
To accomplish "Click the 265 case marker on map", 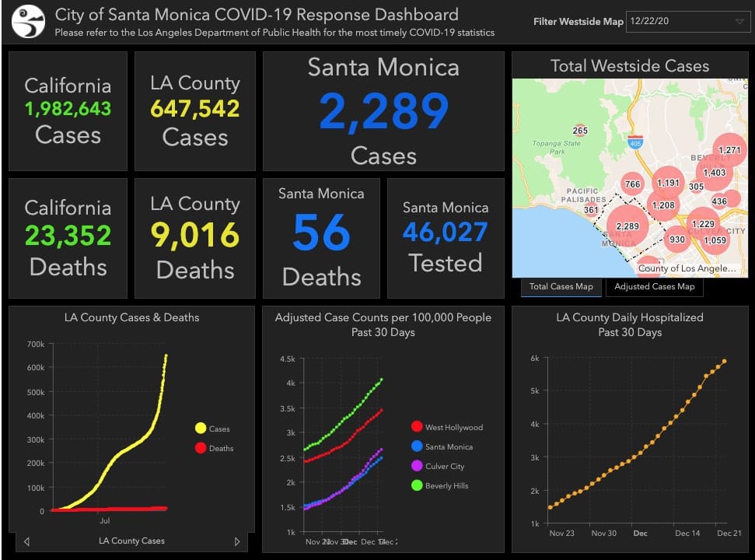I will click(580, 131).
